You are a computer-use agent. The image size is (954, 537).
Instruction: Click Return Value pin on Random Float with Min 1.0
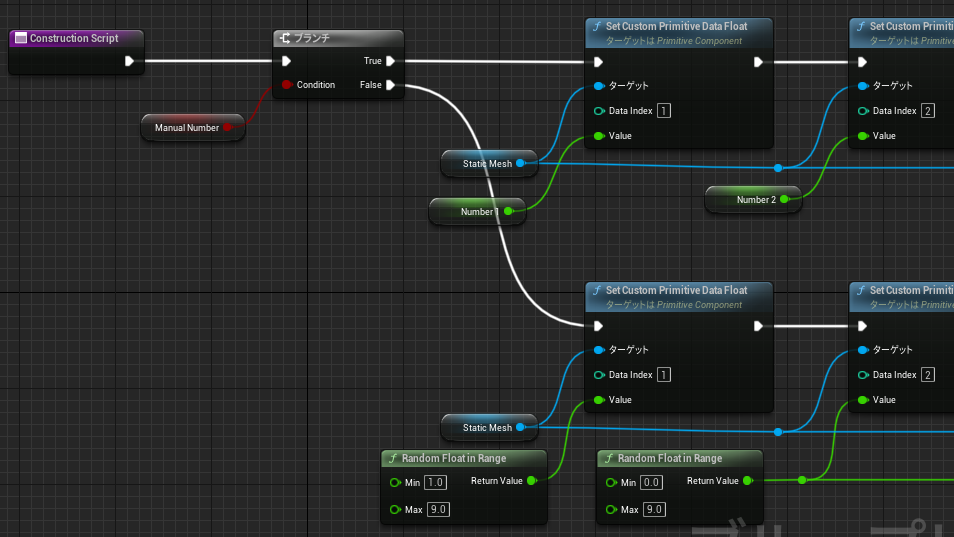pos(532,480)
